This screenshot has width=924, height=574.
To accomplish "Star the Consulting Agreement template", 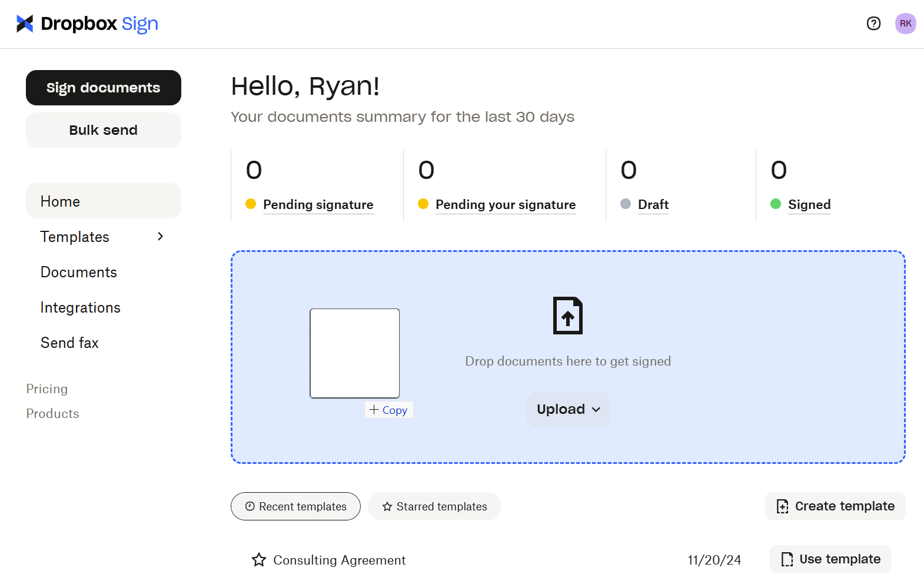I will [259, 560].
